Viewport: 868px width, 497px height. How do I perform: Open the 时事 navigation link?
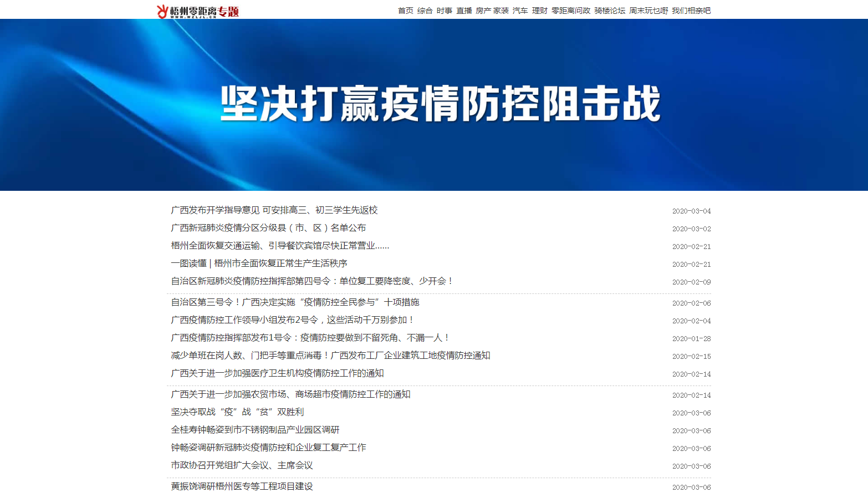[444, 11]
